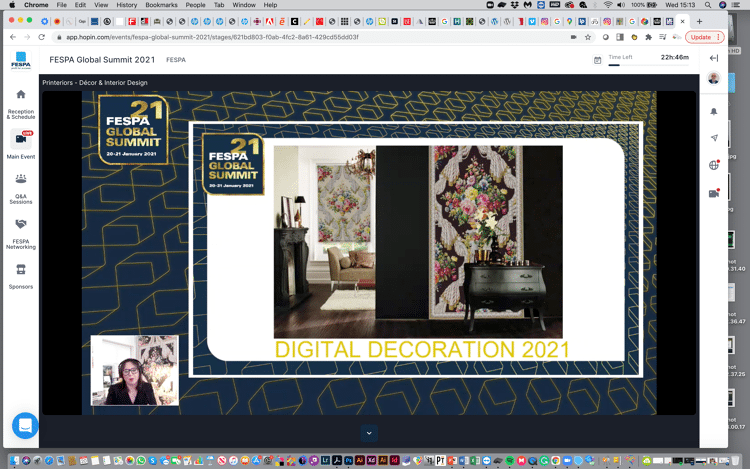Click the volume icon in menu bar
750x469 pixels.
621,5
